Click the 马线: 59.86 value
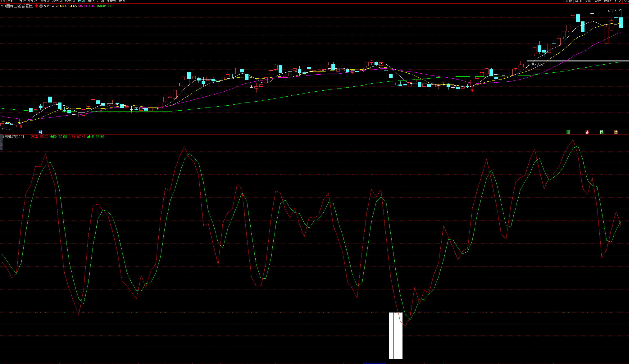629x364 pixels. pyautogui.click(x=96, y=137)
